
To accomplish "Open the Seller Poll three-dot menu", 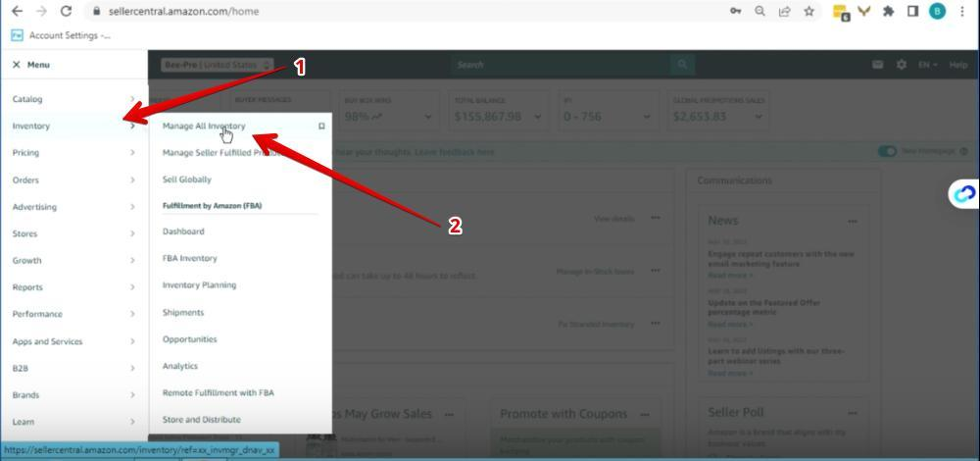I will click(x=853, y=413).
